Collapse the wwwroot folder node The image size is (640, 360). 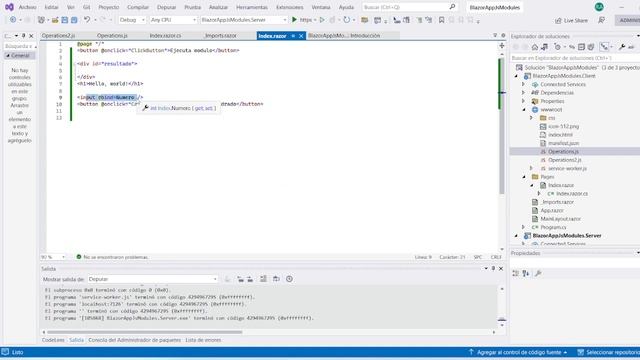pyautogui.click(x=524, y=110)
